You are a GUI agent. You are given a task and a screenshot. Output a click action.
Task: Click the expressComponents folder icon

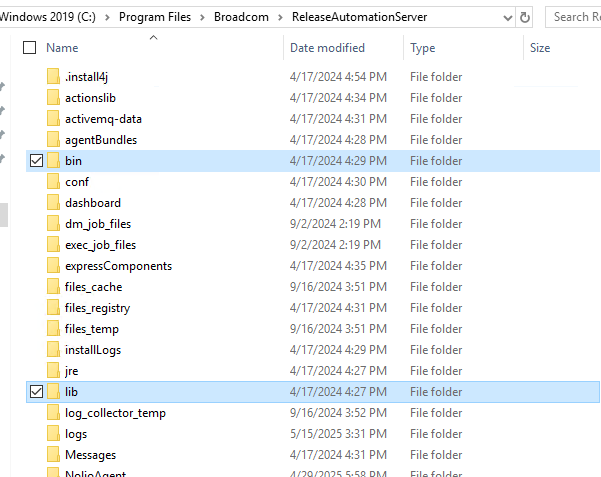tap(53, 266)
